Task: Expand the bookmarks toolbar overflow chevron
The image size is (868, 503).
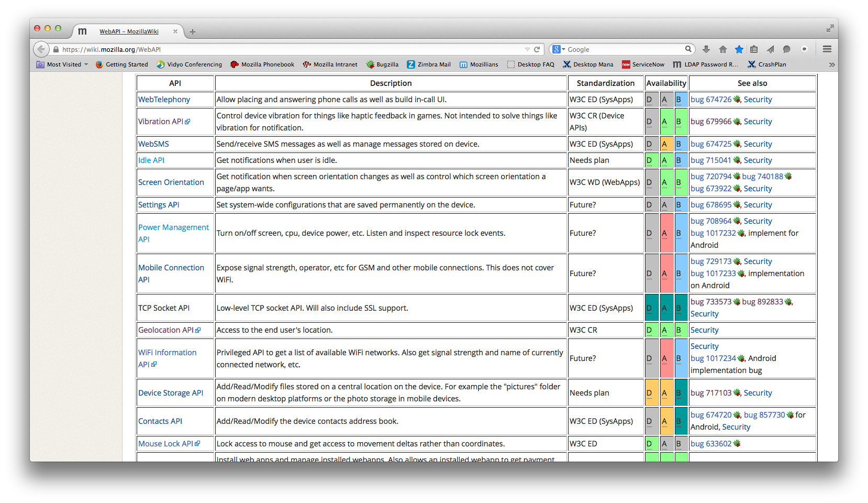Action: click(x=831, y=64)
